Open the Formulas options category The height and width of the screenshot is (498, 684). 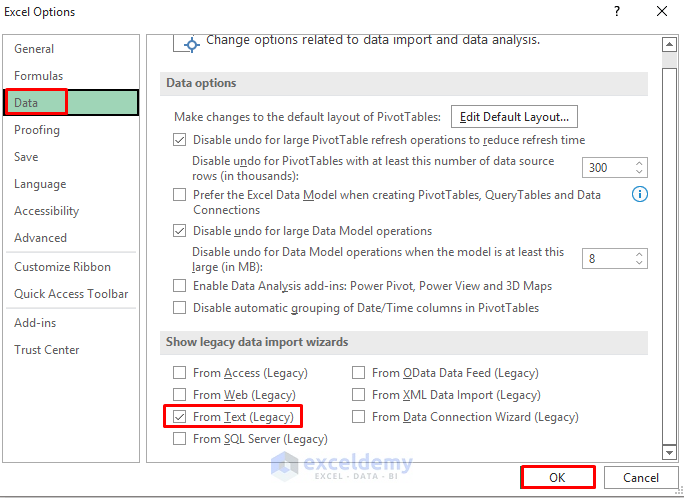click(x=39, y=76)
